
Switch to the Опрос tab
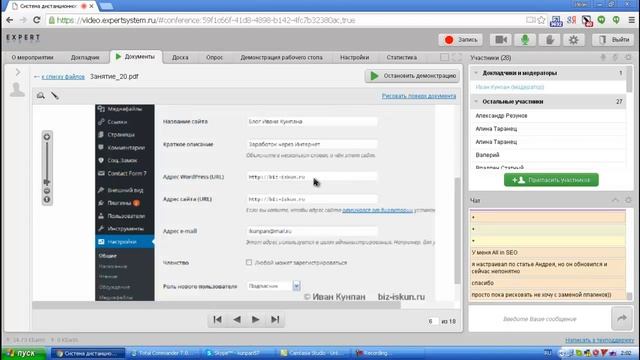pyautogui.click(x=214, y=58)
